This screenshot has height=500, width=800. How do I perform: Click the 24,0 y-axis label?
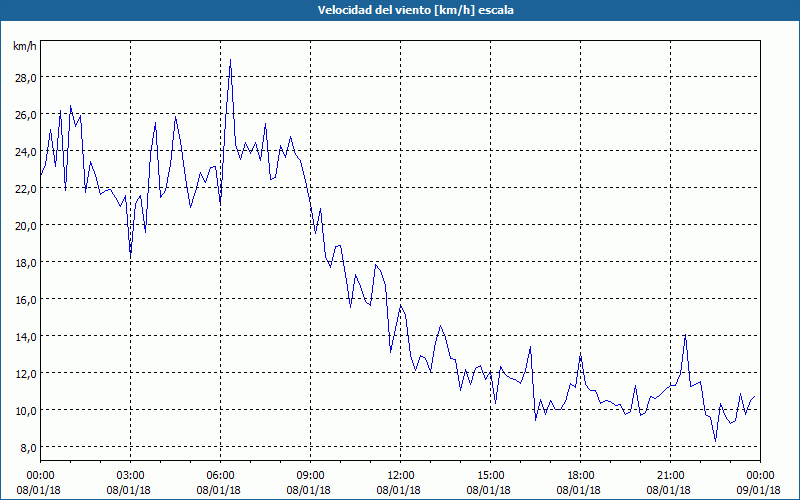tap(26, 152)
